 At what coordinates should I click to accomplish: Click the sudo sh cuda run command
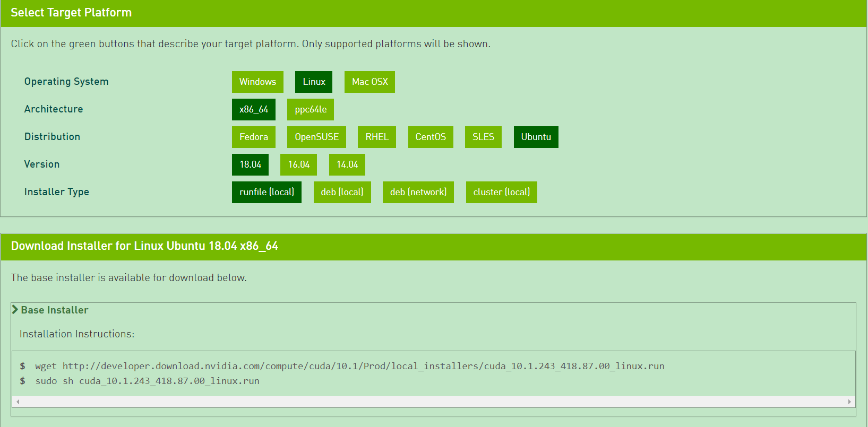(x=147, y=381)
